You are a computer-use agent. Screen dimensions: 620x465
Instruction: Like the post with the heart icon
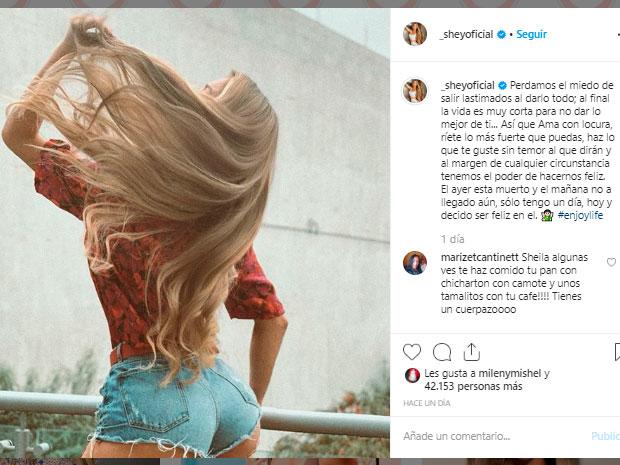pos(412,352)
